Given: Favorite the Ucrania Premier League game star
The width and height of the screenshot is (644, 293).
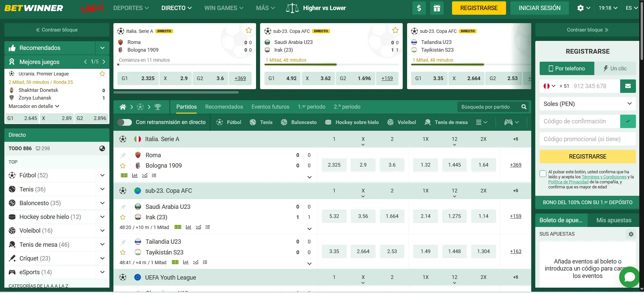Looking at the screenshot, I should coord(102,74).
